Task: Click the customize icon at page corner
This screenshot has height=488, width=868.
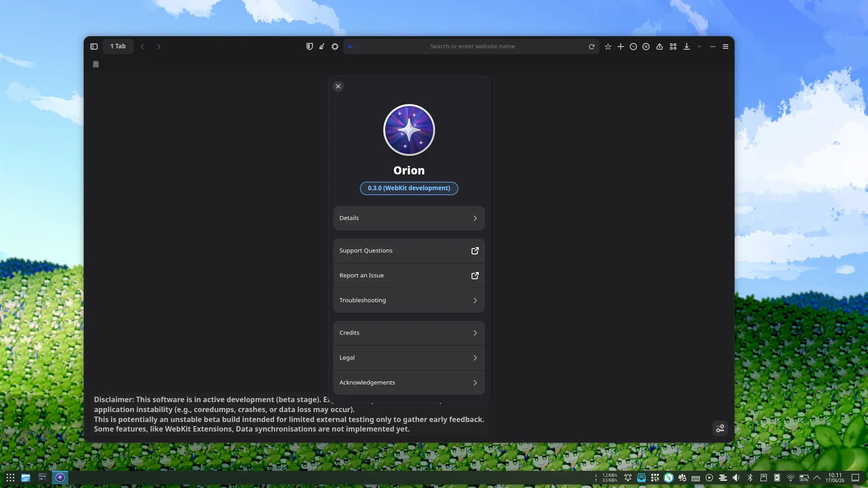Action: pos(720,428)
